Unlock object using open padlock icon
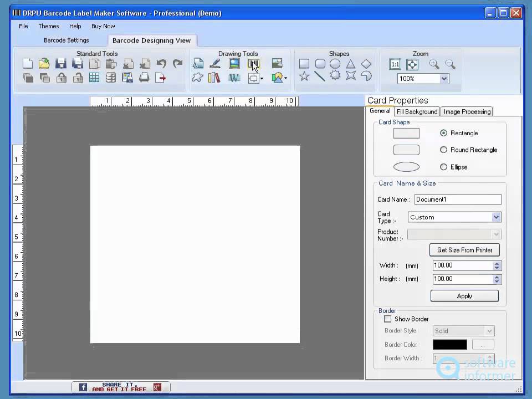The image size is (532, 399). point(78,78)
